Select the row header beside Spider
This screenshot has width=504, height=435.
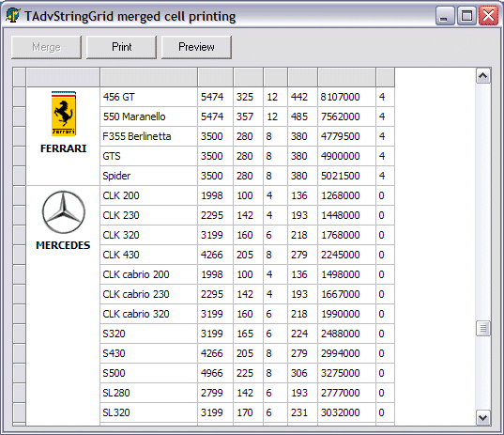20,176
